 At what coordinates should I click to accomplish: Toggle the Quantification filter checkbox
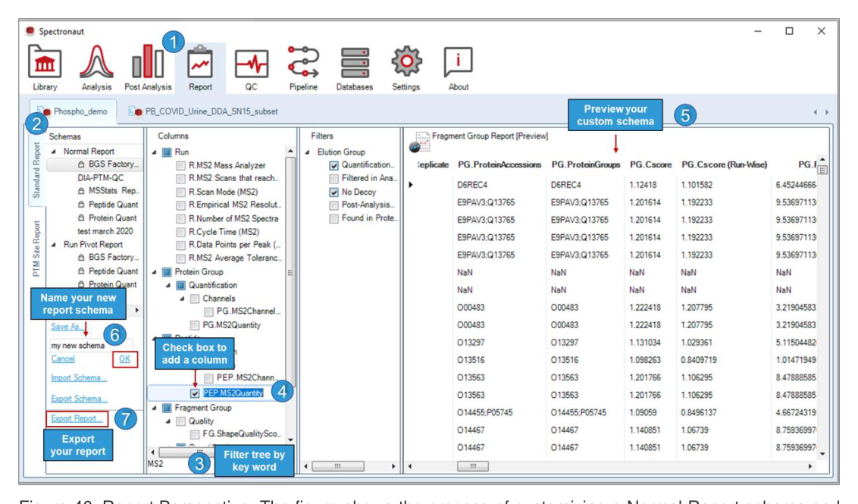[333, 165]
